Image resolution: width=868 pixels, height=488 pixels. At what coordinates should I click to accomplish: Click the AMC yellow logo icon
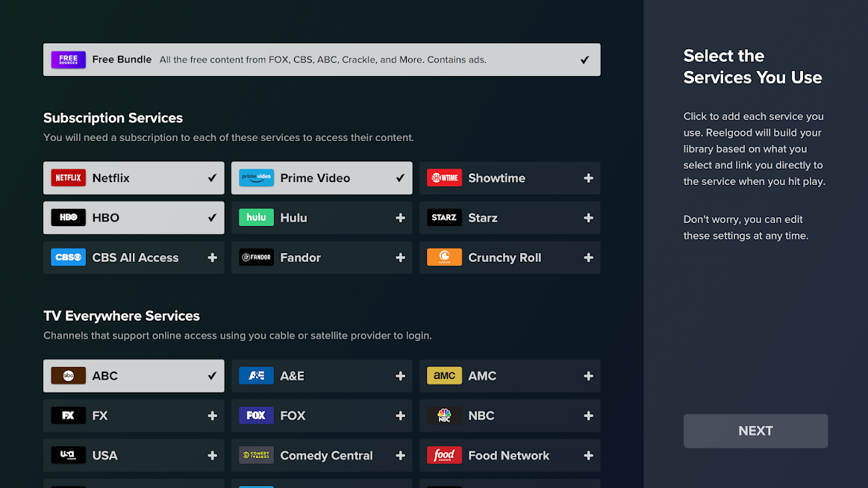coord(444,375)
